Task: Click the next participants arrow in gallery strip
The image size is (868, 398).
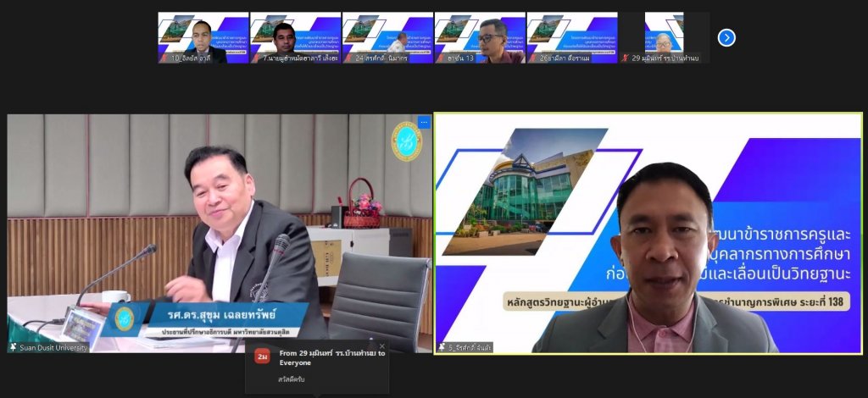Action: [726, 37]
